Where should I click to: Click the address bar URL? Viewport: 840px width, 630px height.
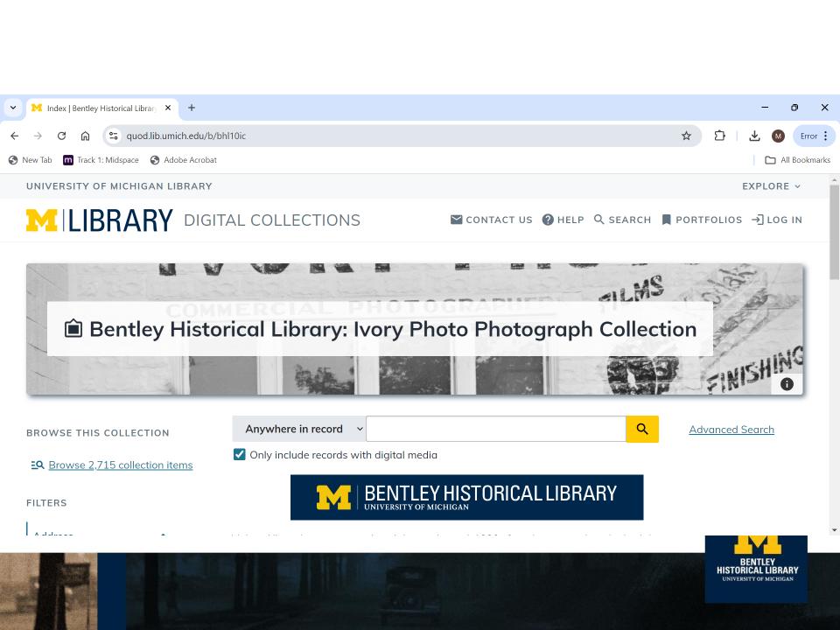[185, 136]
